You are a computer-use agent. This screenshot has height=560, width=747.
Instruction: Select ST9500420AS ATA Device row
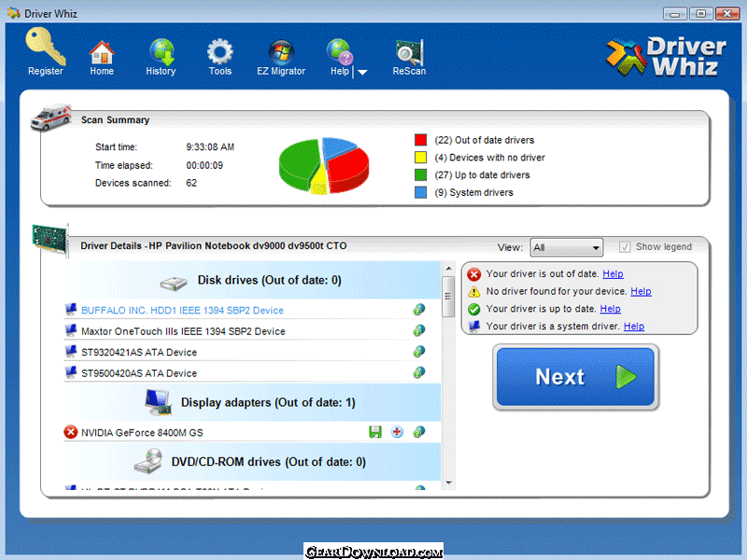point(246,373)
